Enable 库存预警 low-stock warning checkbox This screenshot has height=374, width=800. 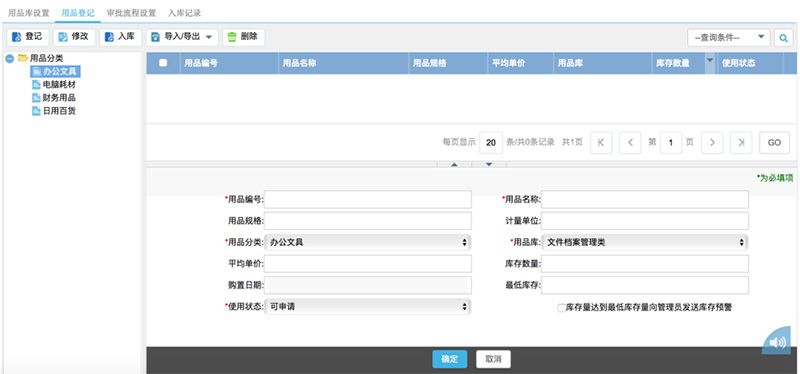pyautogui.click(x=561, y=308)
